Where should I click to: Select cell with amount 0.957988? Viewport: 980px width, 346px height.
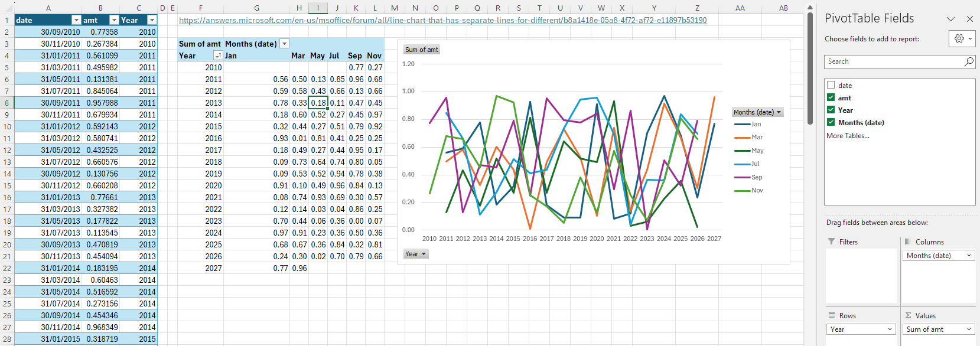[101, 103]
